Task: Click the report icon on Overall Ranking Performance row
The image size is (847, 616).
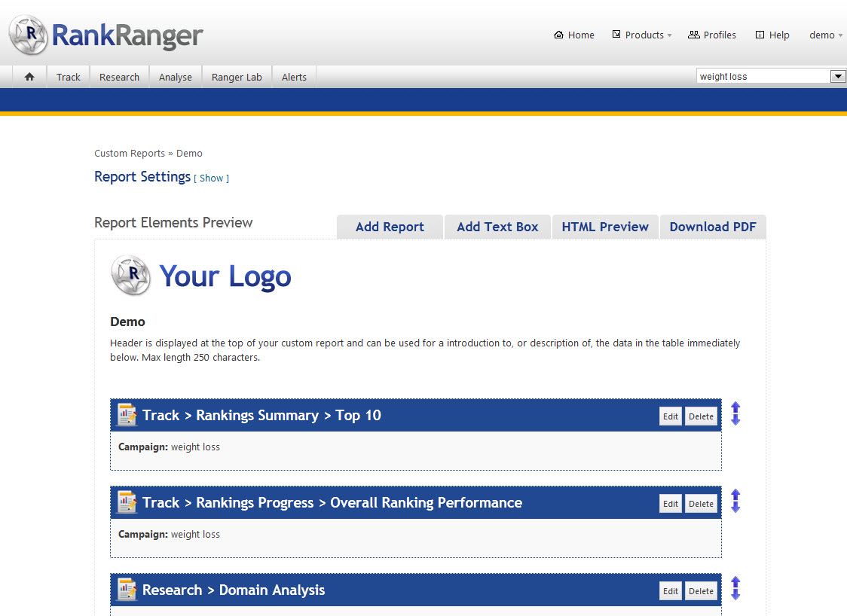Action: (x=127, y=502)
